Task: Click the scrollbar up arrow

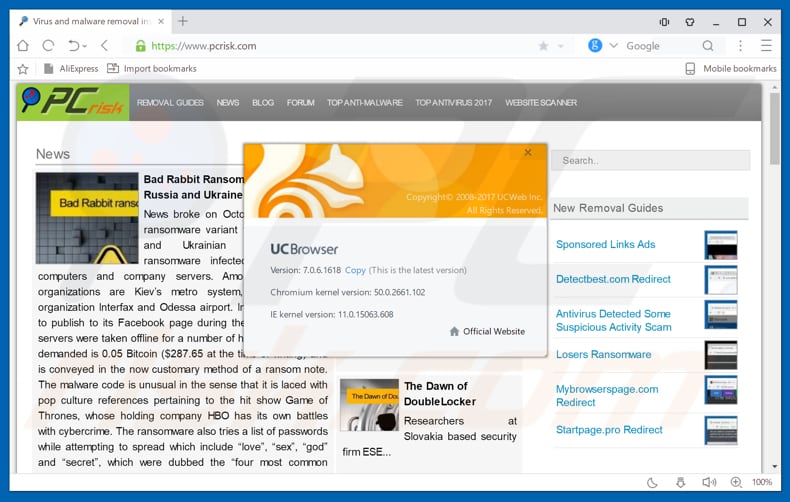Action: coord(774,88)
